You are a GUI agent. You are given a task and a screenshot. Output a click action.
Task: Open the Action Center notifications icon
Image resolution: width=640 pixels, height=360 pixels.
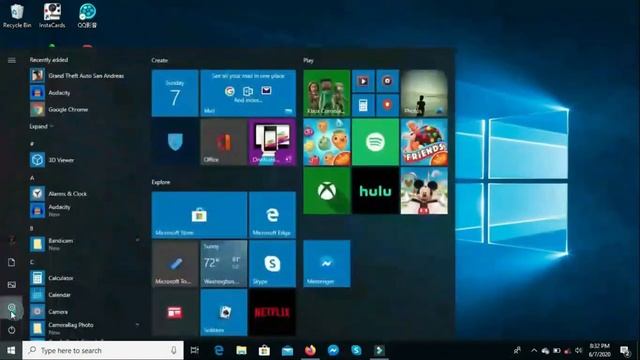[x=625, y=350]
